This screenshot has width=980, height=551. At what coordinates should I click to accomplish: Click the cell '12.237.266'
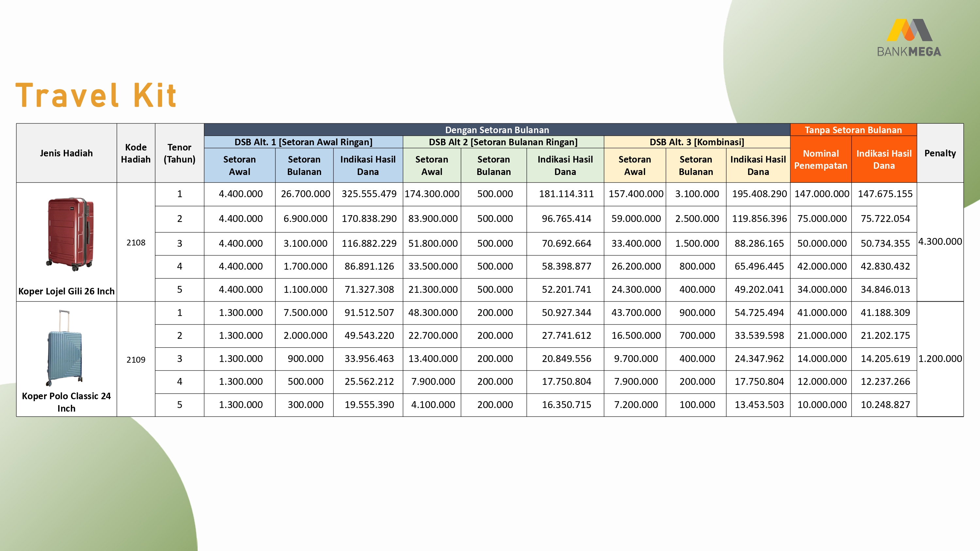pyautogui.click(x=885, y=381)
